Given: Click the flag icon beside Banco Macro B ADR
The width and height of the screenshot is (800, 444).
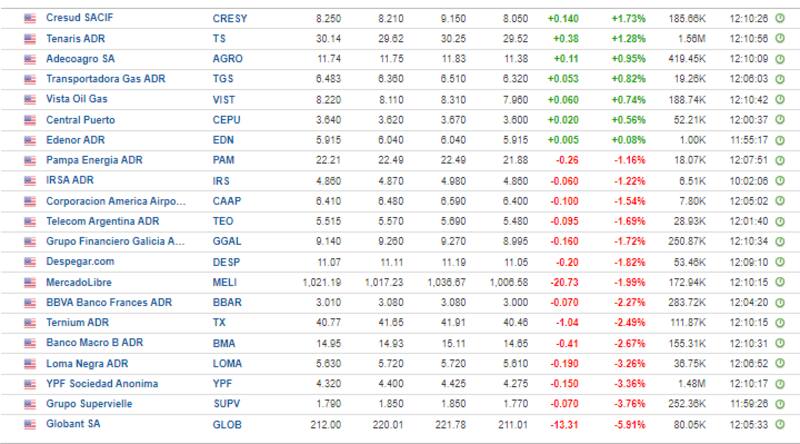Looking at the screenshot, I should click(29, 342).
